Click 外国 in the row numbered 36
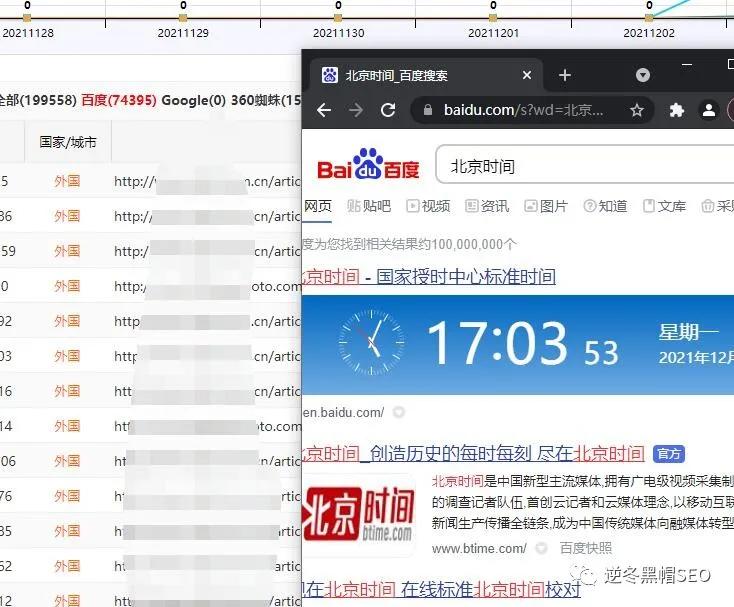Screen dimensions: 734x607 (x=67, y=216)
